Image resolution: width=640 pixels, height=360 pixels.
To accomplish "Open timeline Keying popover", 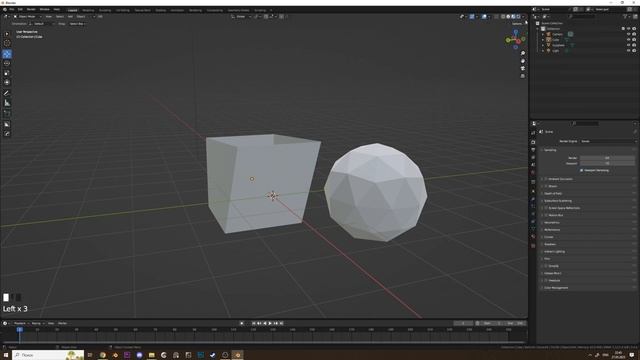I will (x=37, y=323).
